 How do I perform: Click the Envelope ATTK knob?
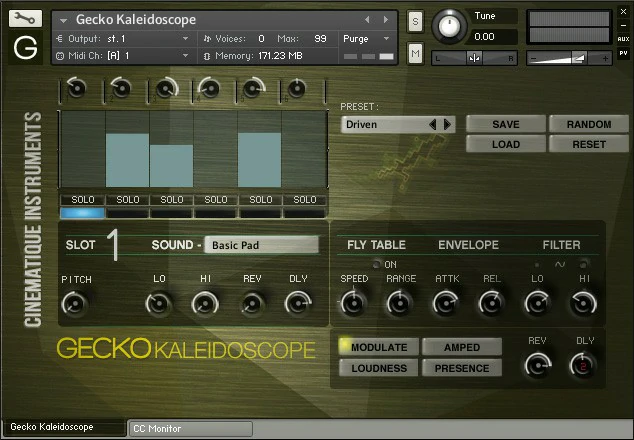(x=445, y=303)
